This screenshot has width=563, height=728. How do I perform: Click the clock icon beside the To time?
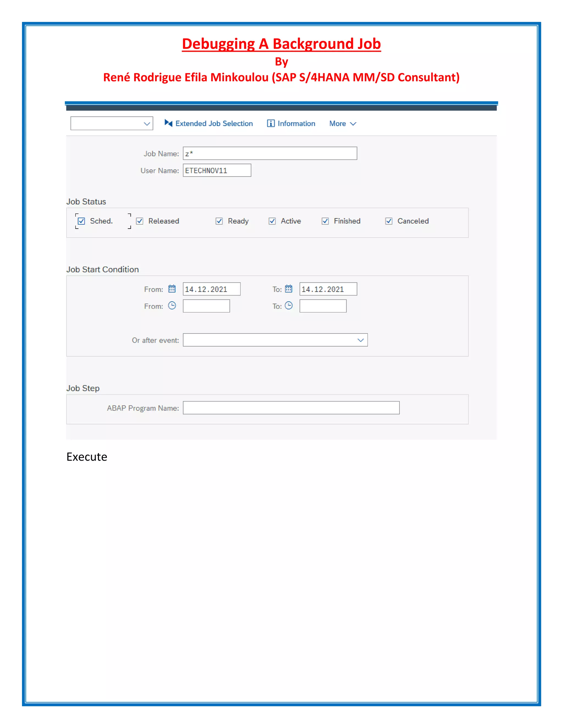point(289,306)
